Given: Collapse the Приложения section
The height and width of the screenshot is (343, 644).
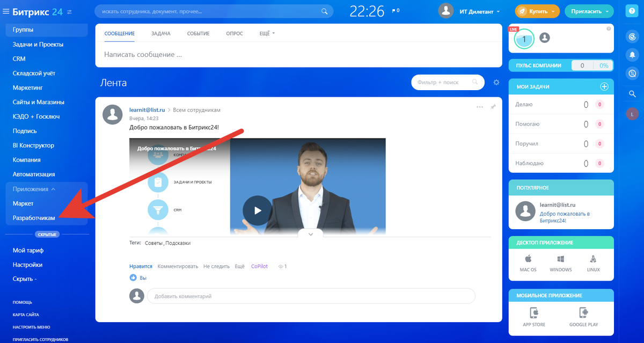Looking at the screenshot, I should 34,189.
